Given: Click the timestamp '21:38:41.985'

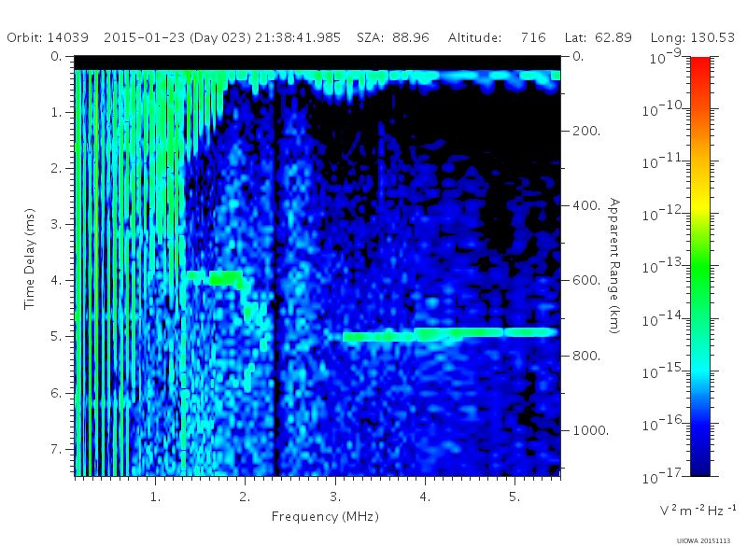Looking at the screenshot, I should 298,37.
